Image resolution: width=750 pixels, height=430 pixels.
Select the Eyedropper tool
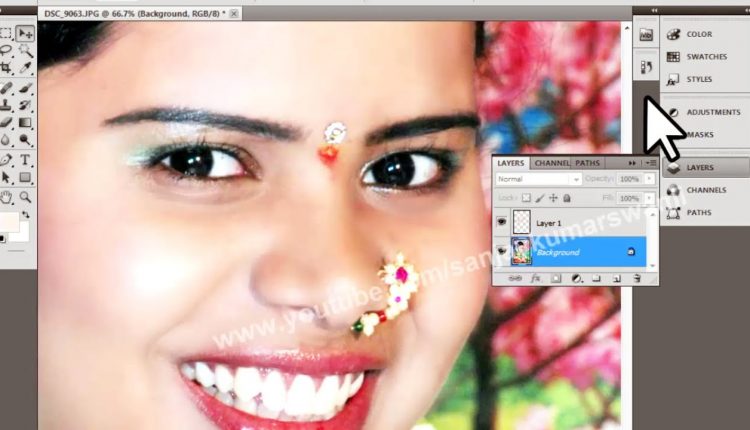(x=25, y=68)
